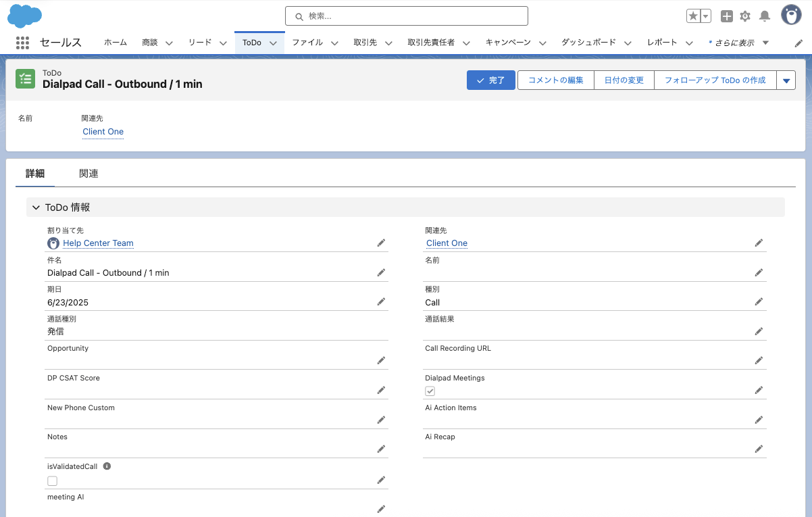812x517 pixels.
Task: Edit the 関連先 detail field pencil
Action: tap(759, 243)
